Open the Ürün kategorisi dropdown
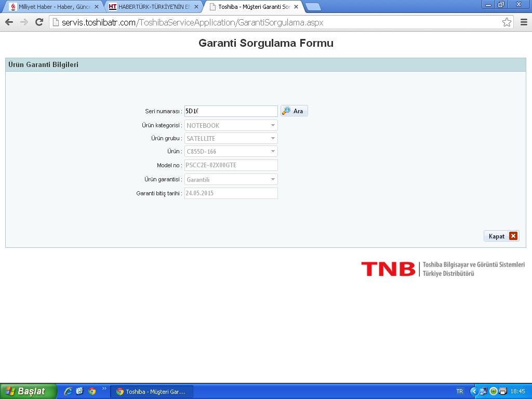 pos(231,125)
